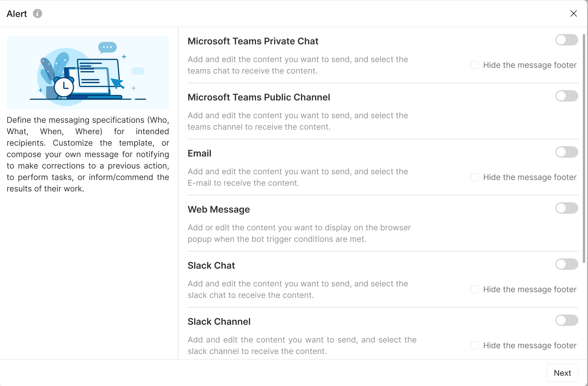
Task: Enable the Slack Channel toggle
Action: click(x=567, y=320)
